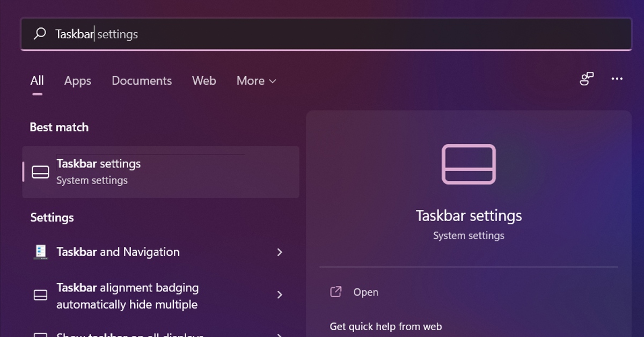Expand the Taskbar alignment badging result chevron

coord(280,295)
